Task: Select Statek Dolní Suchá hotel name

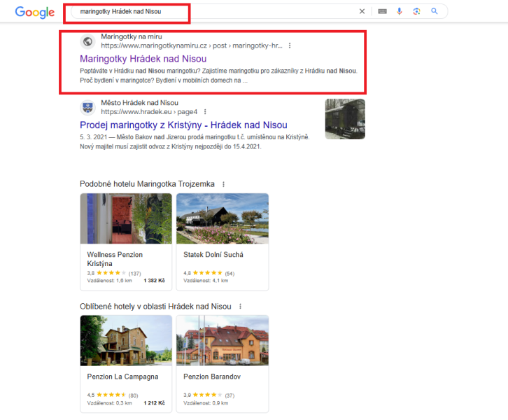Action: [213, 255]
